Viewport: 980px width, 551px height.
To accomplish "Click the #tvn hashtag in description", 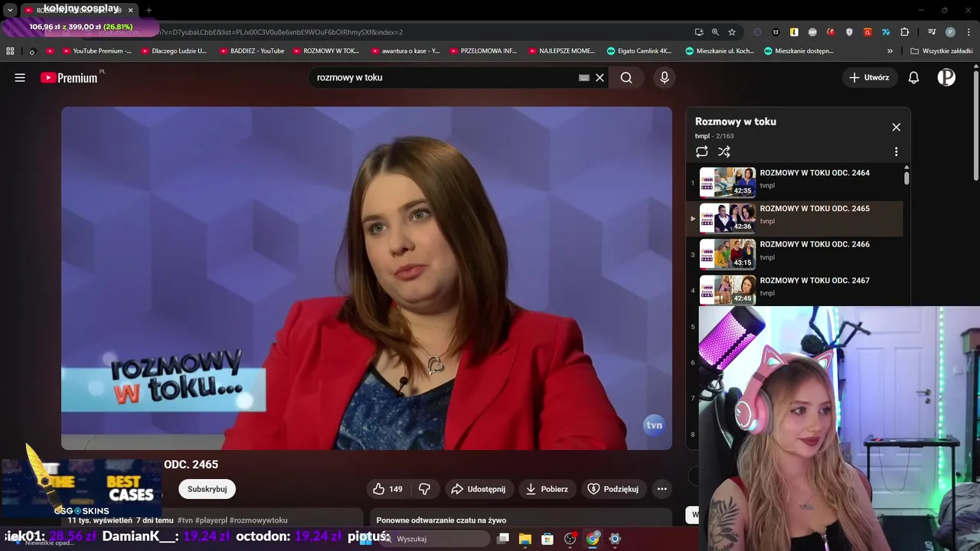I will (185, 520).
